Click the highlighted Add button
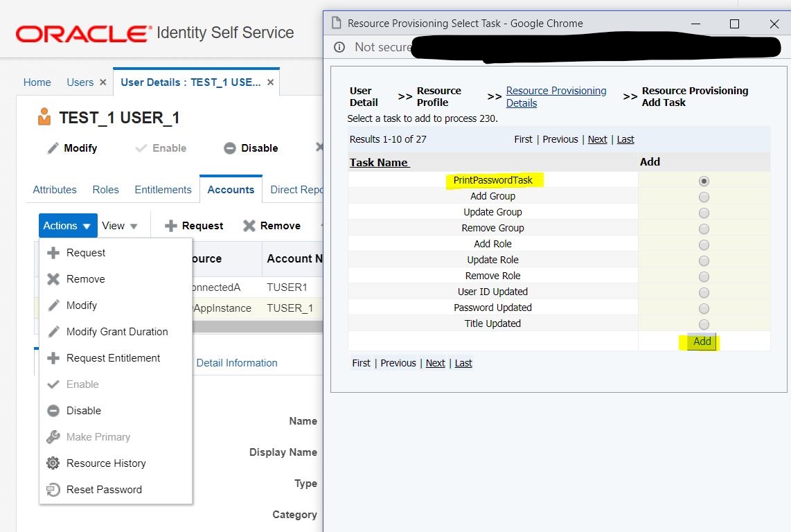Screen dimensions: 791x532 702,342
